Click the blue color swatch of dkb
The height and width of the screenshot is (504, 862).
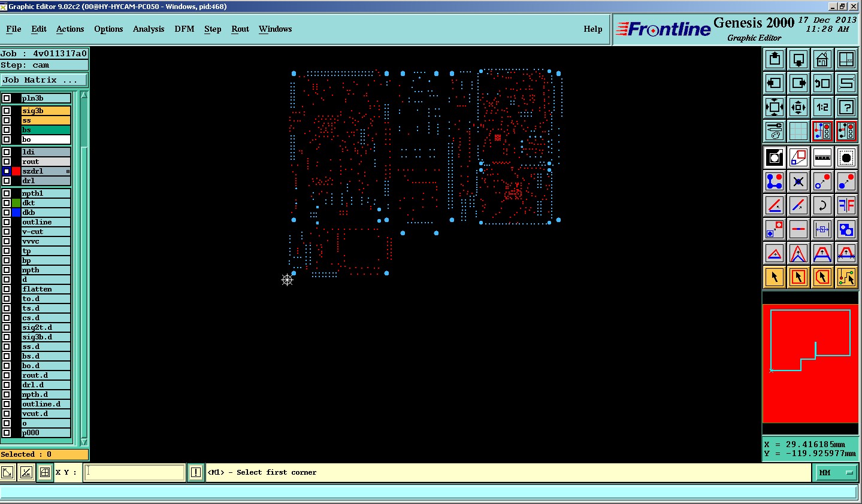16,212
